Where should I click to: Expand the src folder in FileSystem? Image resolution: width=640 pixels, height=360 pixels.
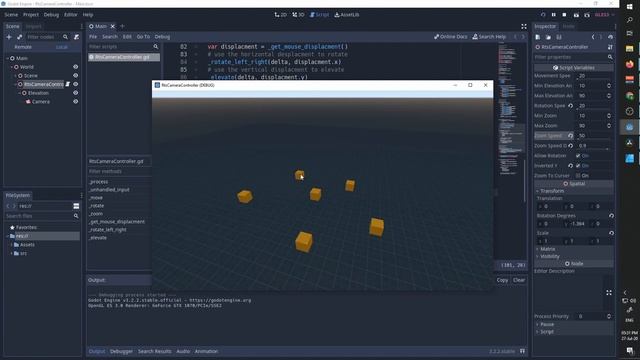[x=11, y=253]
